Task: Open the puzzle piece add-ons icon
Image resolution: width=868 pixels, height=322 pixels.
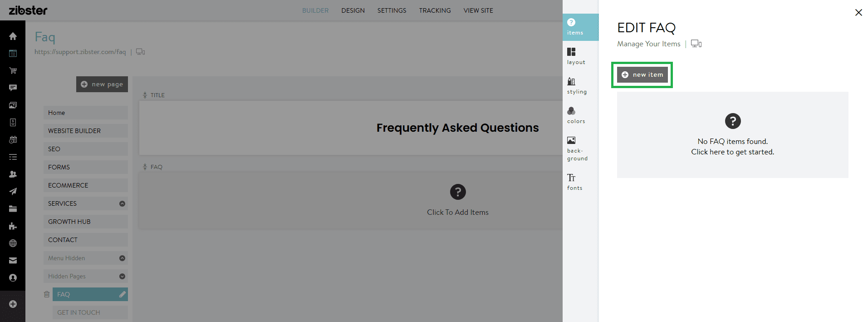Action: (13, 226)
